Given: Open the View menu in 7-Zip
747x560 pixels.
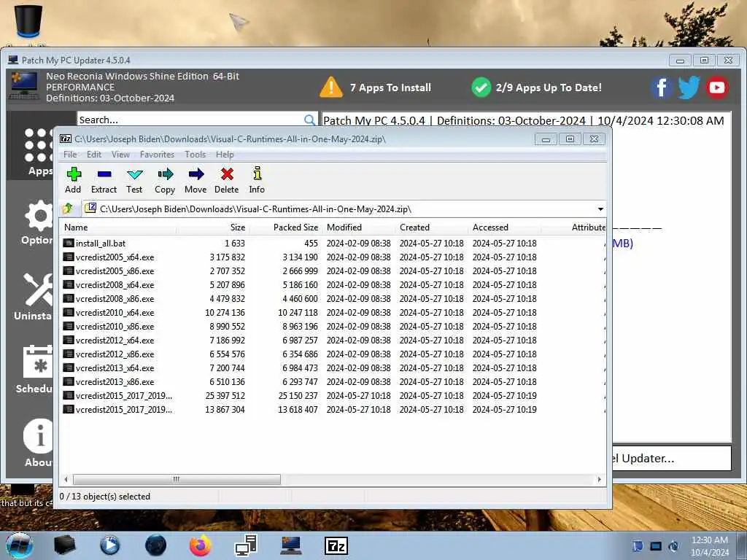Looking at the screenshot, I should coord(120,155).
